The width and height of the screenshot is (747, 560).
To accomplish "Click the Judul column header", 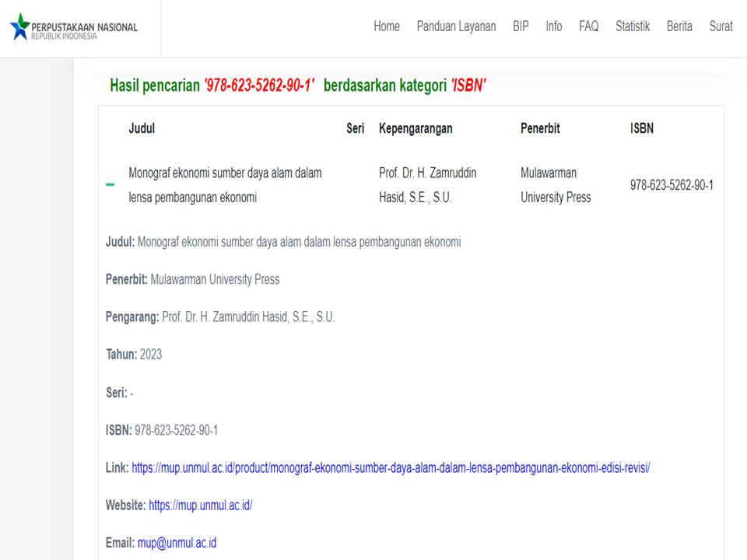I will pos(142,128).
